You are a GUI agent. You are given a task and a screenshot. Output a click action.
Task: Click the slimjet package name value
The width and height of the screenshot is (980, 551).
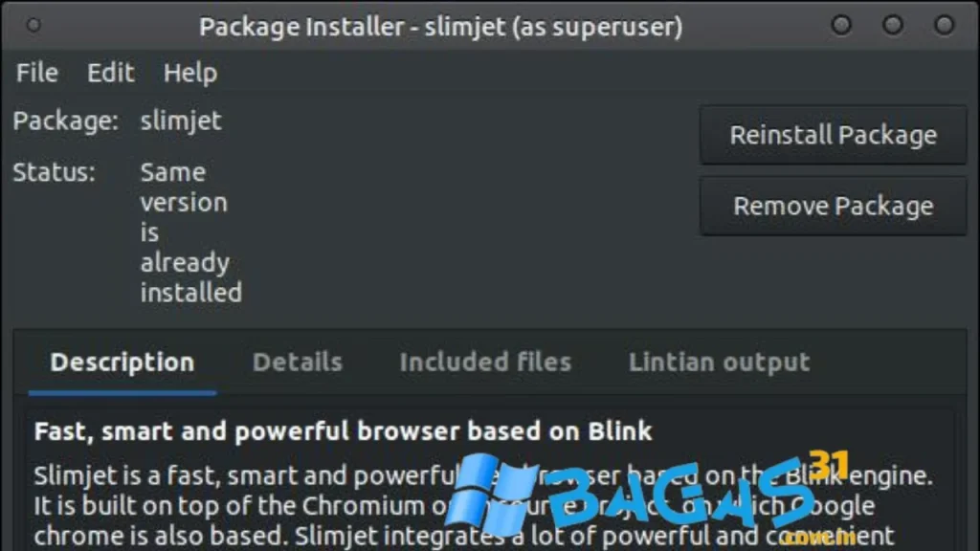181,121
